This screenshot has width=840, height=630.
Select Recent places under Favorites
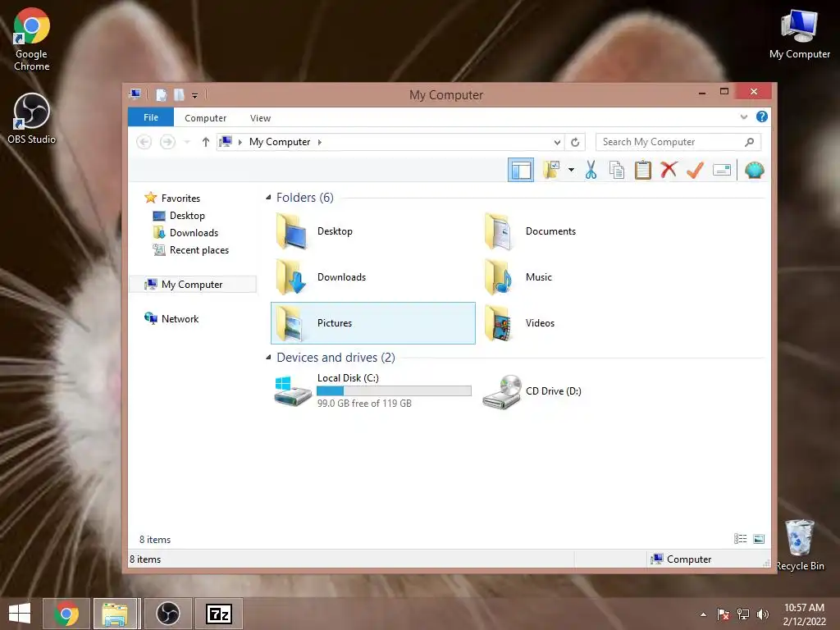[199, 249]
